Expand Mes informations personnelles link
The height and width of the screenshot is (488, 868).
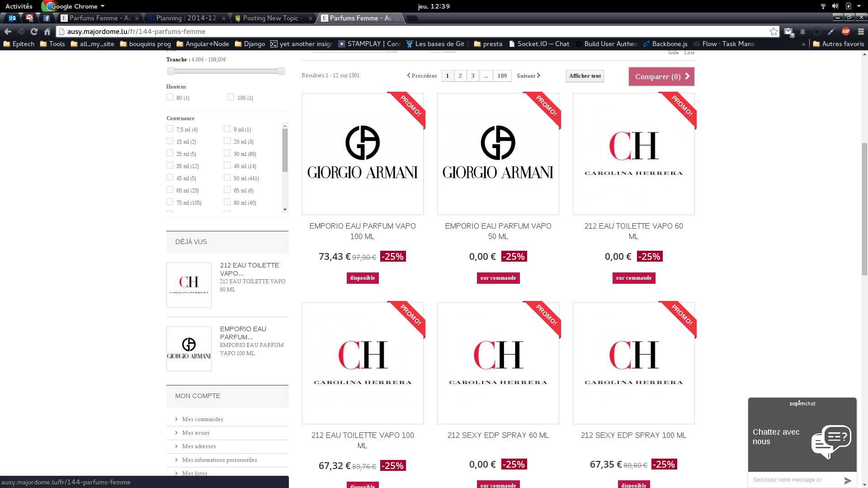(220, 460)
